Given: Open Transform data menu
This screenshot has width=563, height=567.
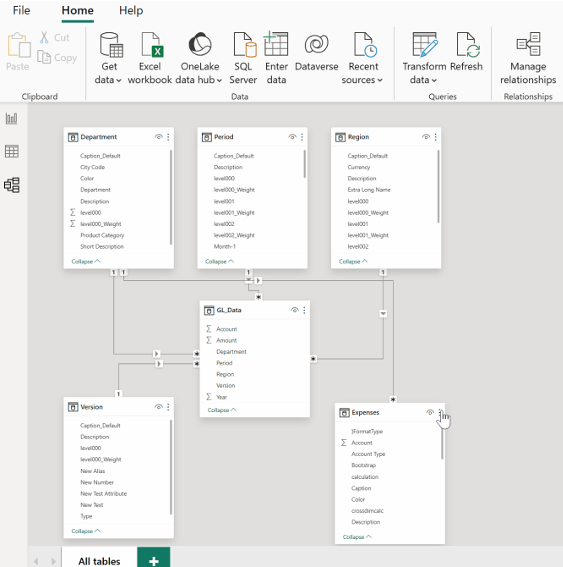Looking at the screenshot, I should pos(424,58).
